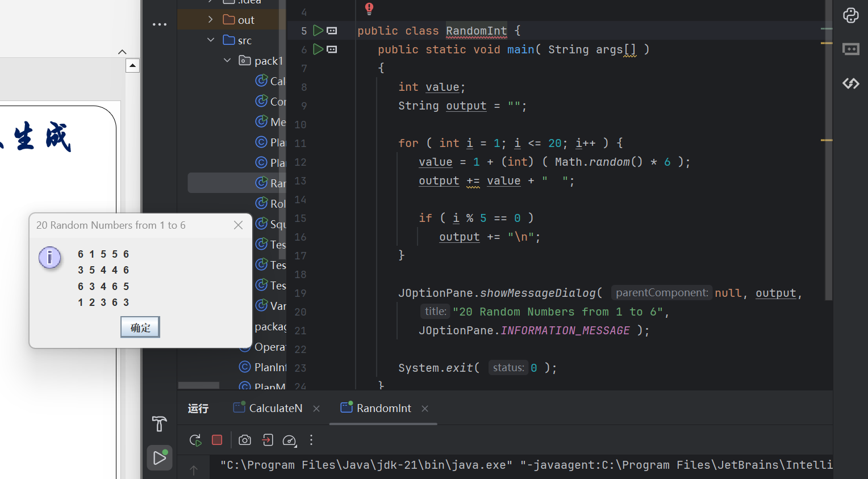The width and height of the screenshot is (868, 479).
Task: Click the project tree horizontal scrollbar
Action: pyautogui.click(x=198, y=385)
